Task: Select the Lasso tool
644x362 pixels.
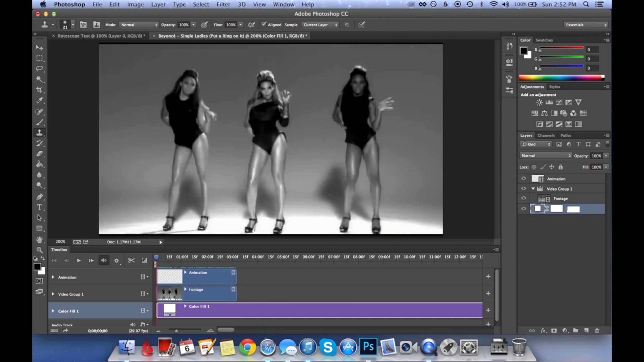Action: [39, 69]
